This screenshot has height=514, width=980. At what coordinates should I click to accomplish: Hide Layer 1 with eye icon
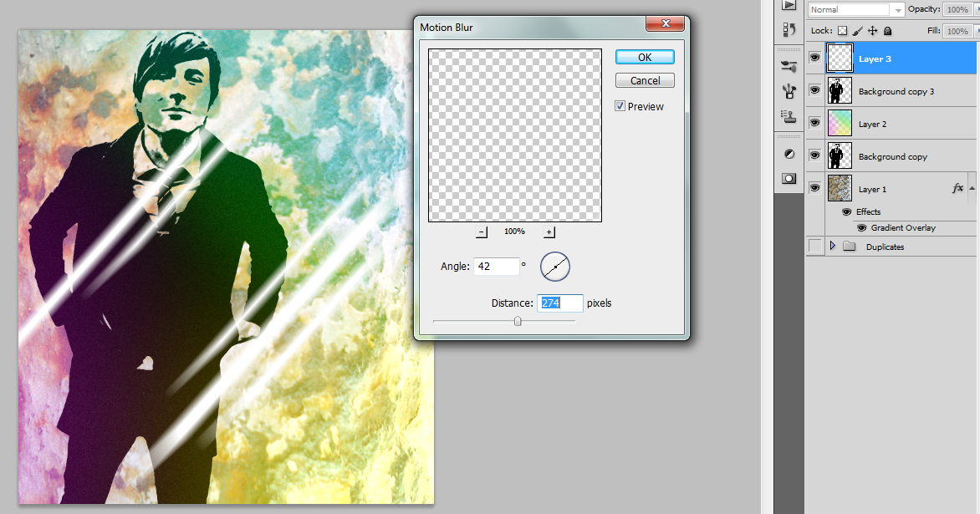pyautogui.click(x=815, y=187)
